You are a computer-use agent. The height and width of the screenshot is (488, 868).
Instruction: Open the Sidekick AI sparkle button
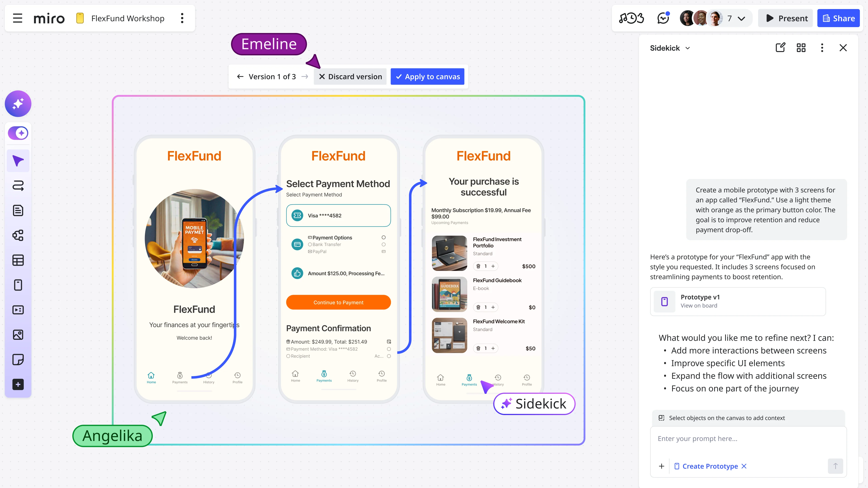click(x=18, y=103)
